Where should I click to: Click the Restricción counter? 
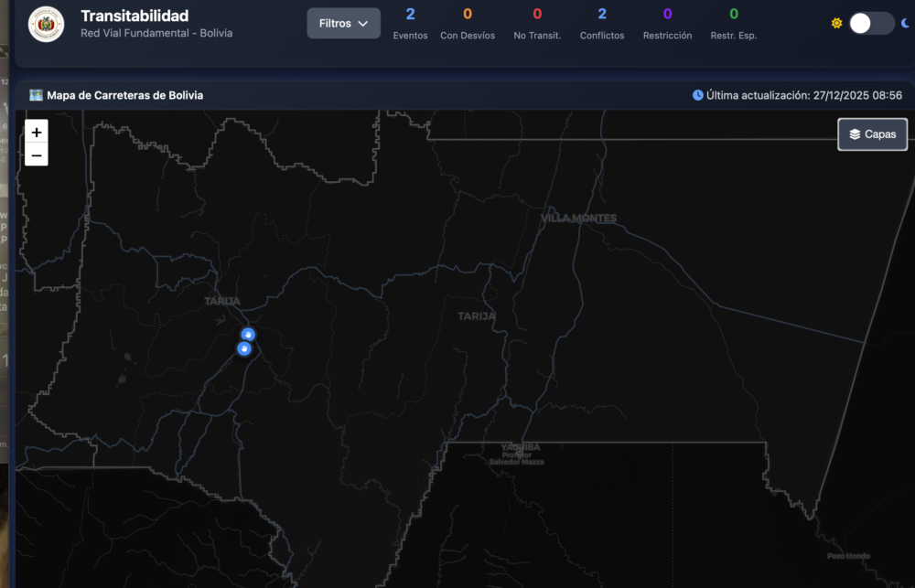pos(667,23)
